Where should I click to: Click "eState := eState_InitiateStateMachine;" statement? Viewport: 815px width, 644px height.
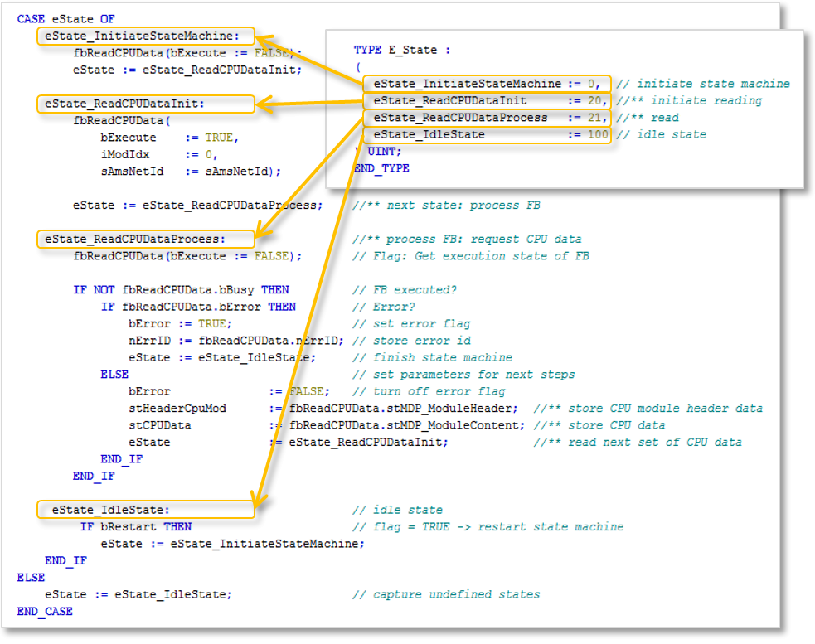(x=232, y=544)
